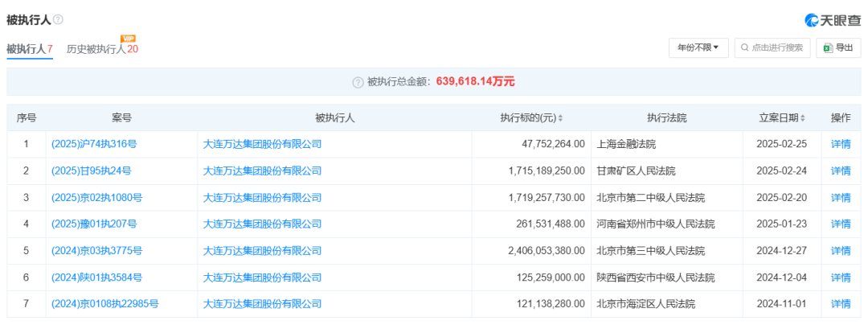The image size is (868, 329).
Task: Click VIP badge above 历史被执行人
Action: pyautogui.click(x=129, y=39)
